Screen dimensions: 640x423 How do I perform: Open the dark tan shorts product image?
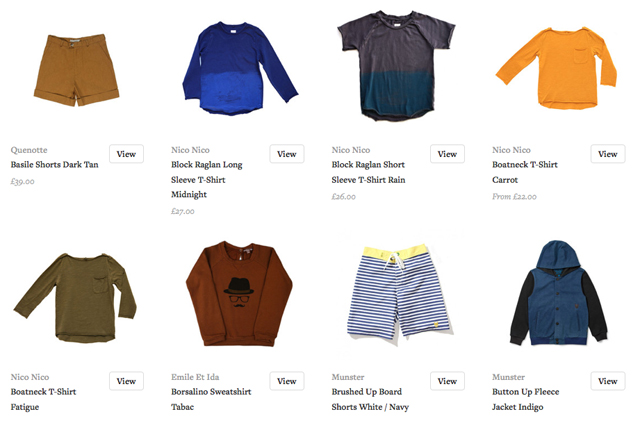tap(76, 70)
